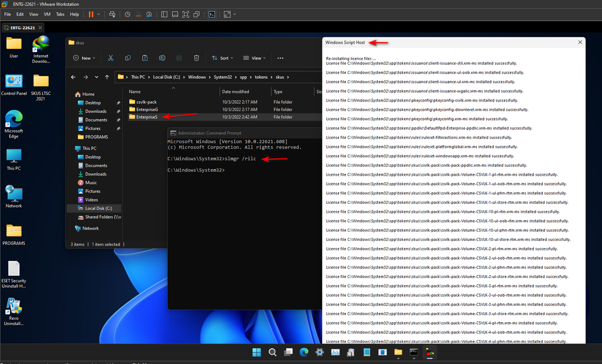Open recent locations dropdown in Explorer
Screen dimensions: 602x364
96,77
